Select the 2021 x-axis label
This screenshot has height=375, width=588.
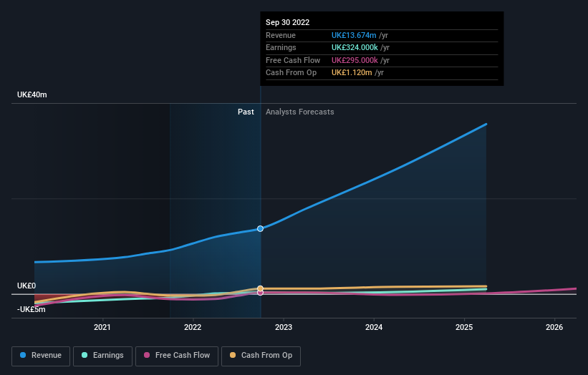click(x=102, y=328)
